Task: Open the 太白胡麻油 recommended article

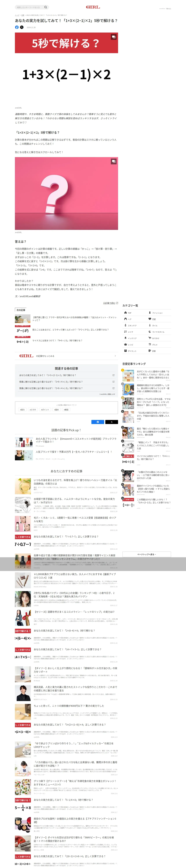Action: (66, 486)
